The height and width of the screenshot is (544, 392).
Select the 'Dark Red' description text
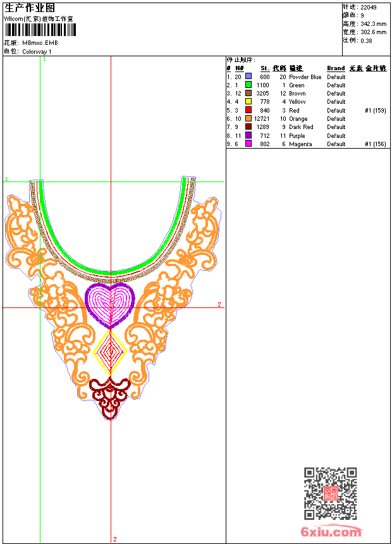click(x=301, y=127)
